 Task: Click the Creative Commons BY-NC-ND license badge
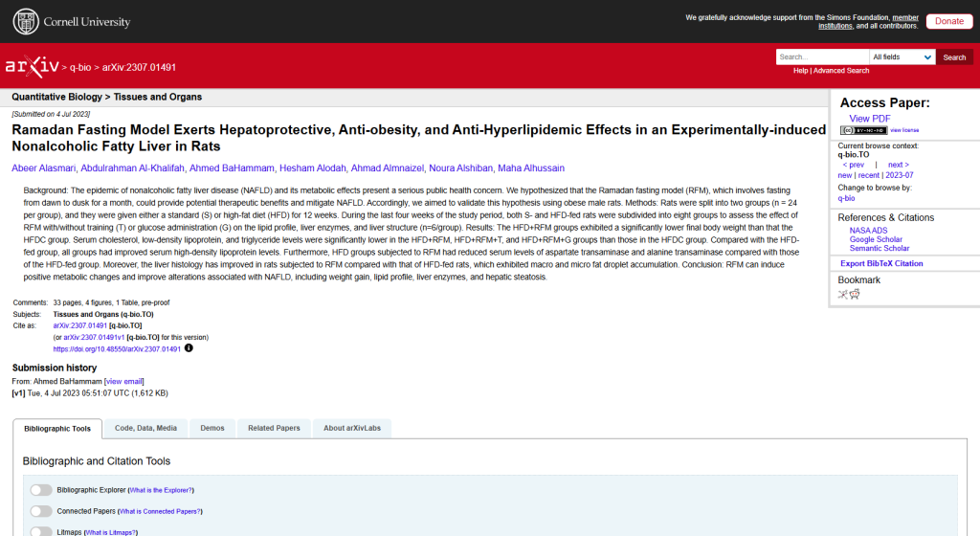pos(863,130)
